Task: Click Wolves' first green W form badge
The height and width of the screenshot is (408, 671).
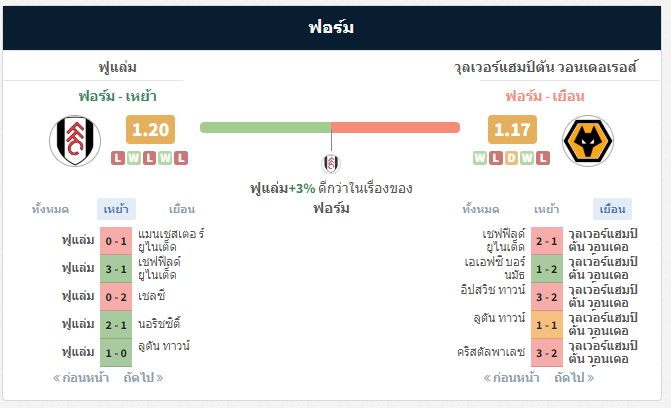Action: [x=480, y=158]
